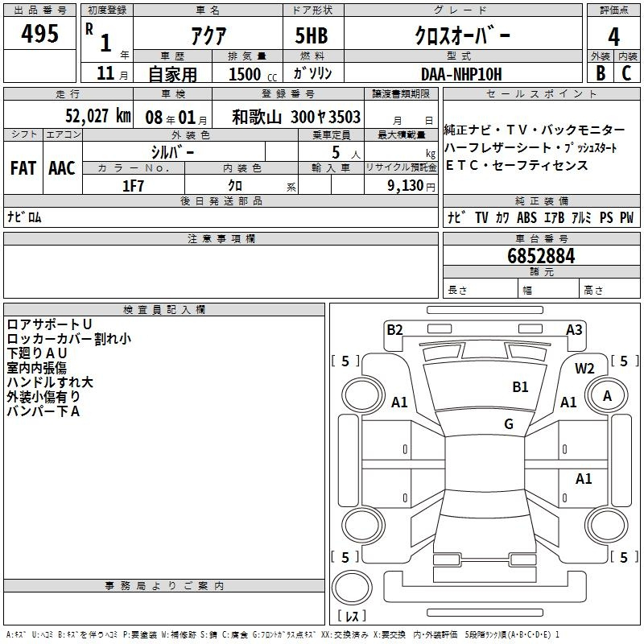Click the エアB equipment entry
This screenshot has width=644, height=644.
(x=554, y=217)
